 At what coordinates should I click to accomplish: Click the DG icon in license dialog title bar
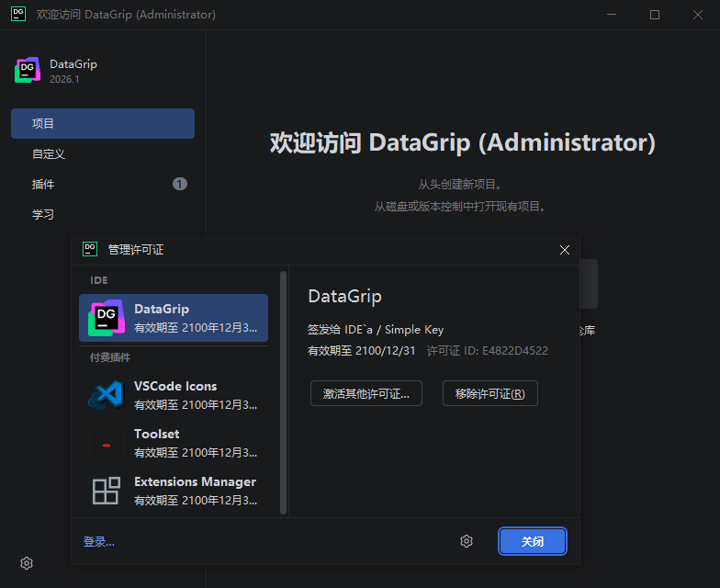[x=90, y=249]
